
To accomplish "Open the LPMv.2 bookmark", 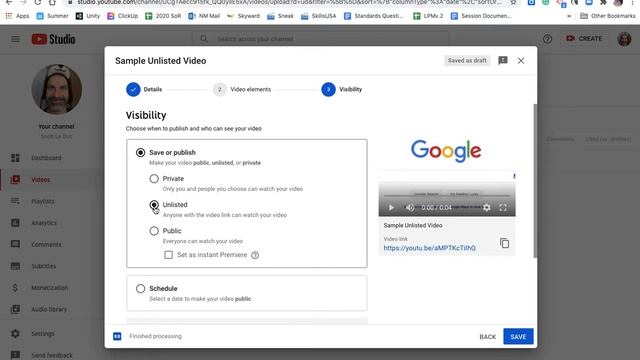I will pyautogui.click(x=428, y=16).
